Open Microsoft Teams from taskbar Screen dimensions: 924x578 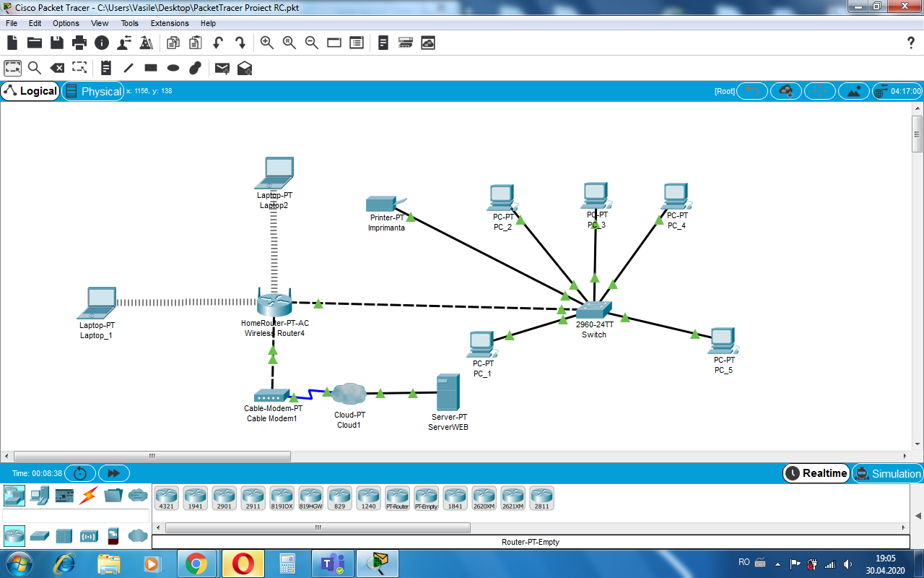tap(332, 564)
